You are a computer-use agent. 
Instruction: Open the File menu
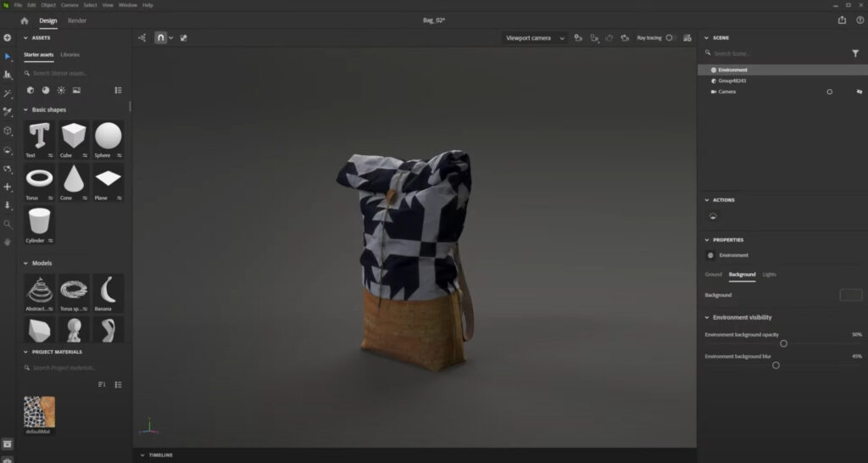click(x=19, y=5)
